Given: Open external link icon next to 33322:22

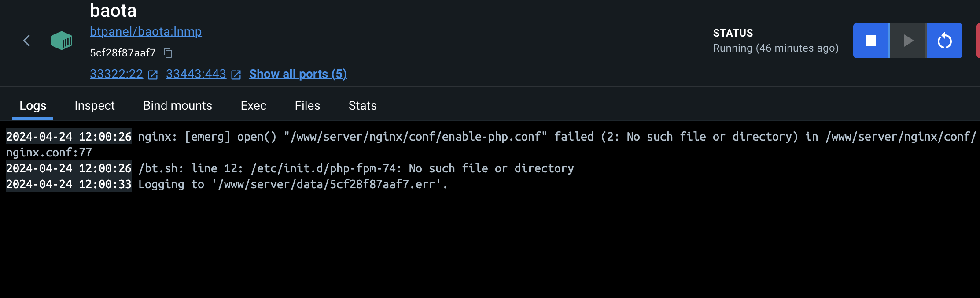Looking at the screenshot, I should click(x=153, y=74).
